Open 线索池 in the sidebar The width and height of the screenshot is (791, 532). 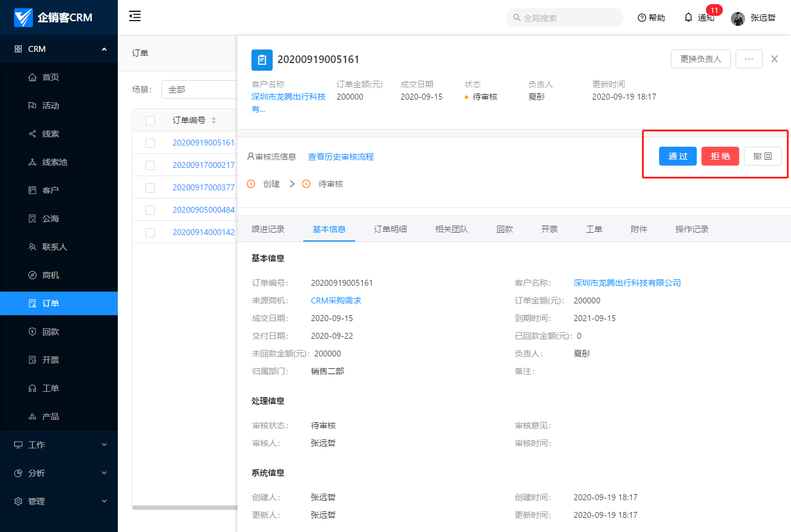tap(54, 162)
